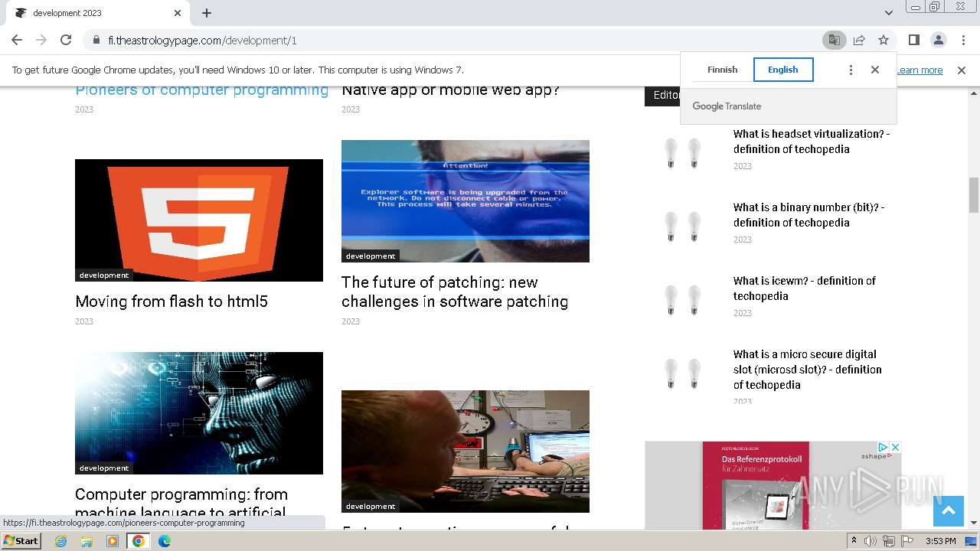Click lightbulb thumbnail beside icewm
Image resolution: width=980 pixels, height=551 pixels.
(x=683, y=299)
